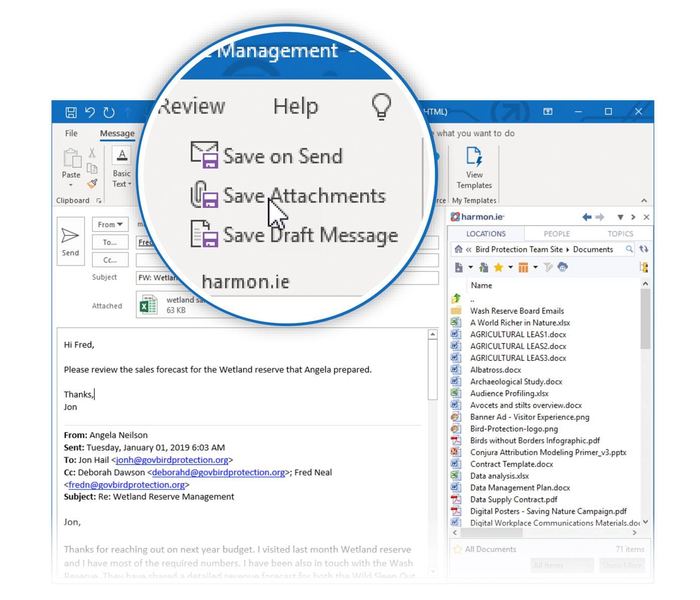700x600 pixels.
Task: Open the From dropdown button
Action: point(110,224)
